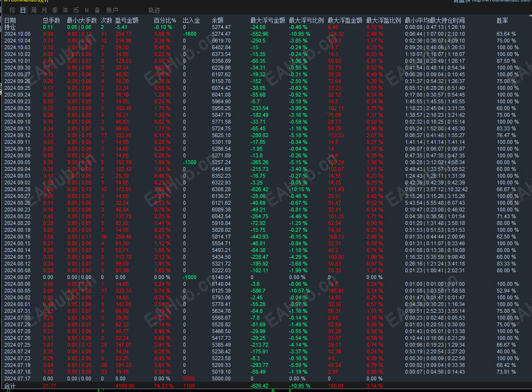Click the withdrawal value -1600

[190, 34]
